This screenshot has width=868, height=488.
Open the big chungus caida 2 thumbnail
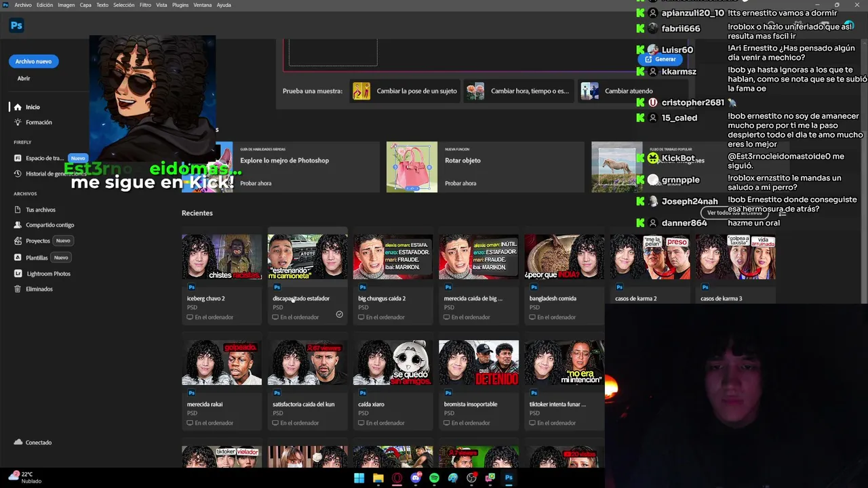tap(393, 257)
